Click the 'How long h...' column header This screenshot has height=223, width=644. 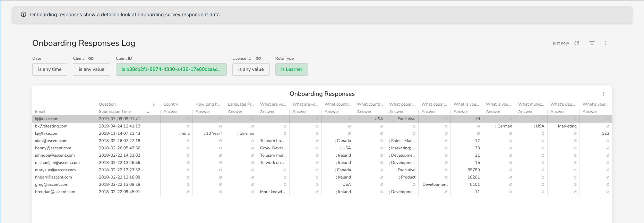(x=208, y=104)
